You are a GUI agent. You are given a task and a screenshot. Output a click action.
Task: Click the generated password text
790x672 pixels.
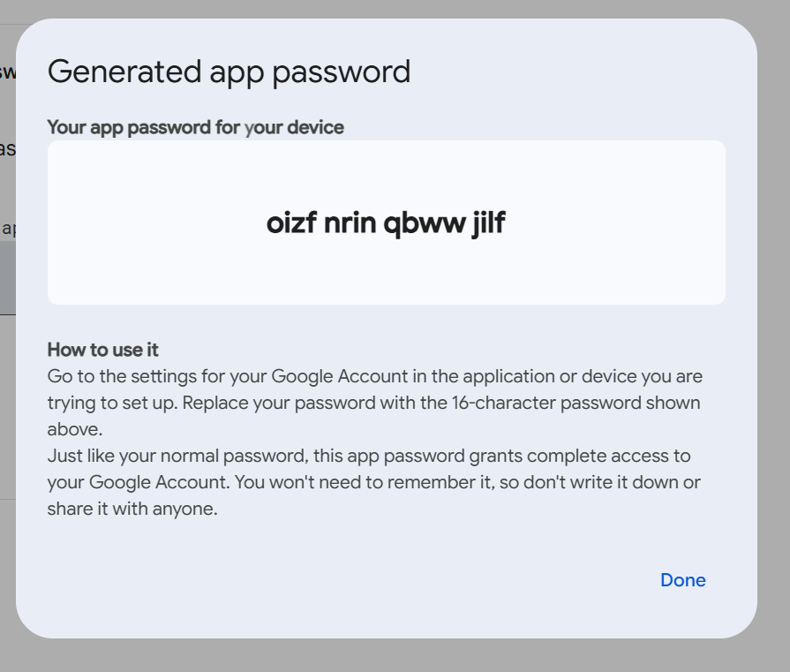point(386,223)
